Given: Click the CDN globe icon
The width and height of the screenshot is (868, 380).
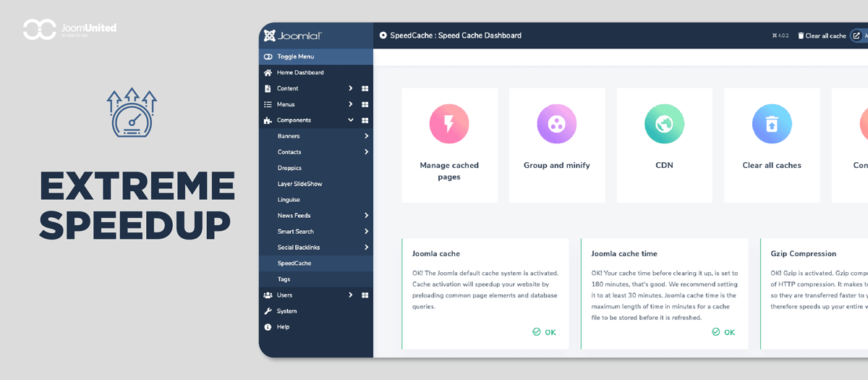Looking at the screenshot, I should [x=664, y=124].
